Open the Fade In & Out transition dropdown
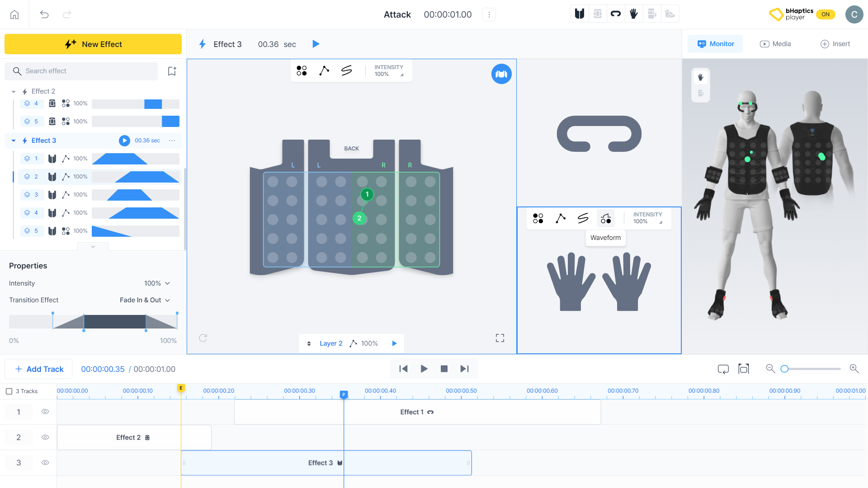The width and height of the screenshot is (868, 488). [x=145, y=300]
